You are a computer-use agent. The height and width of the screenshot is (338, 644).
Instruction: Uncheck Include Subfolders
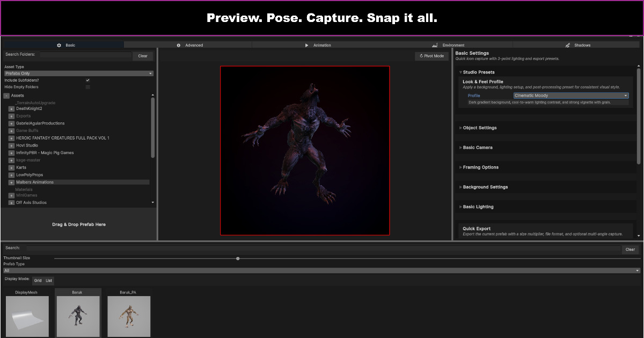[x=88, y=79]
